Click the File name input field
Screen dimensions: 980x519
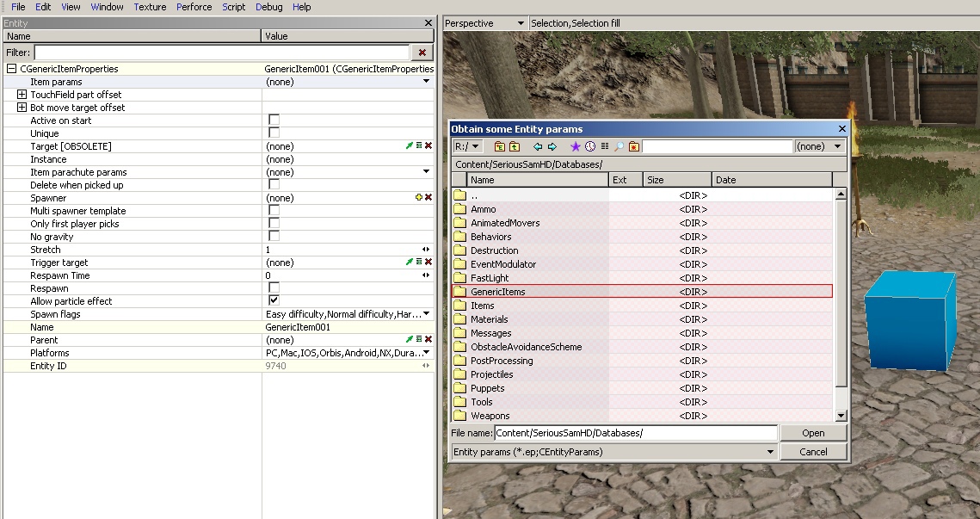[x=636, y=433]
